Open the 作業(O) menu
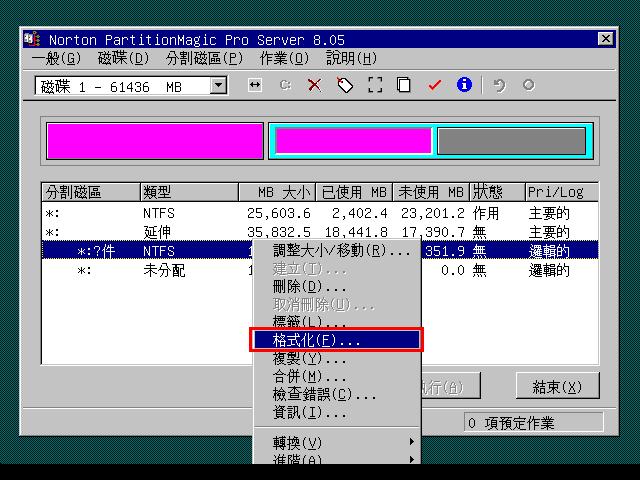 pyautogui.click(x=284, y=58)
